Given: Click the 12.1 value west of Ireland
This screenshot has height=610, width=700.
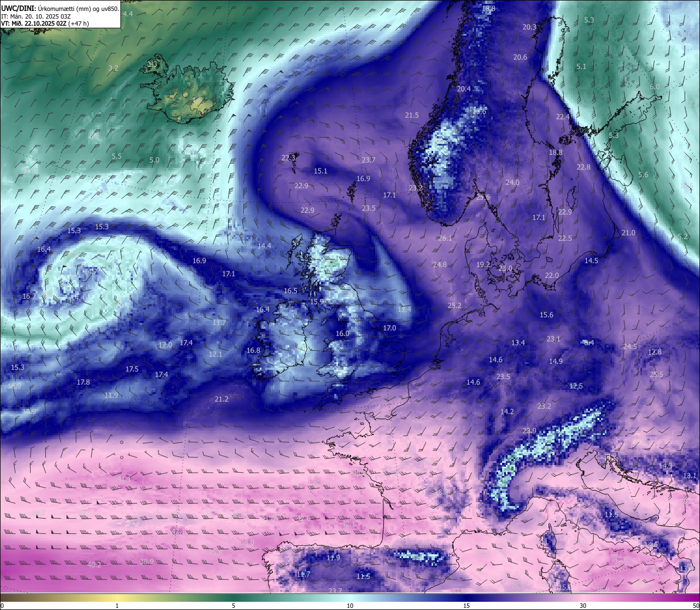Looking at the screenshot, I should (215, 354).
